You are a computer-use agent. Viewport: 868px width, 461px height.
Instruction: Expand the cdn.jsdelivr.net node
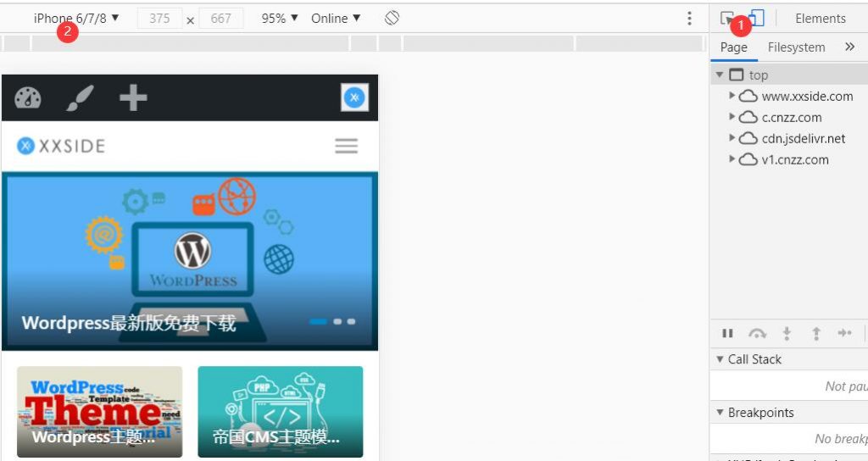click(732, 137)
